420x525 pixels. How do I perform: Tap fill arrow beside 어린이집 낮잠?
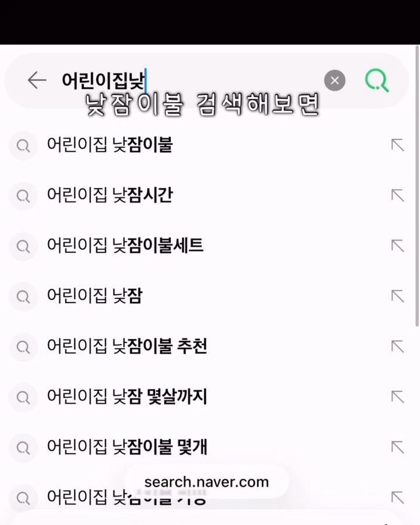[x=397, y=296]
